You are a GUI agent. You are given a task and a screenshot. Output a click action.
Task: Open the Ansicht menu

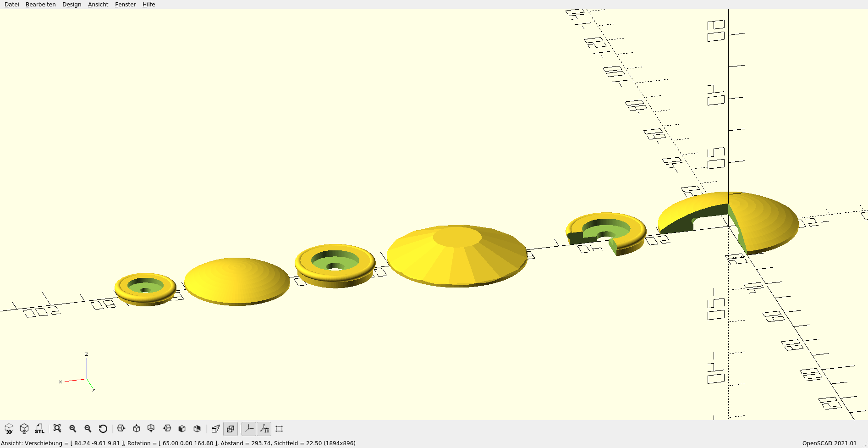coord(98,5)
